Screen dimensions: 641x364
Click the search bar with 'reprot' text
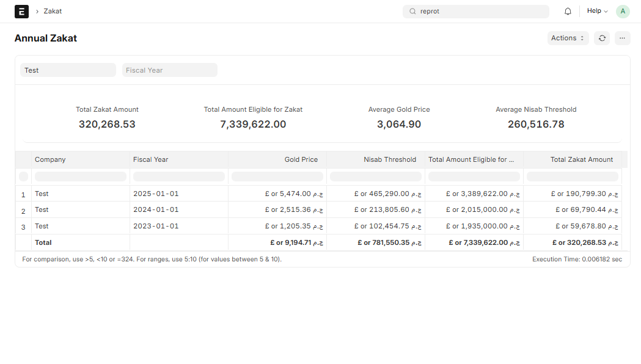pyautogui.click(x=480, y=11)
